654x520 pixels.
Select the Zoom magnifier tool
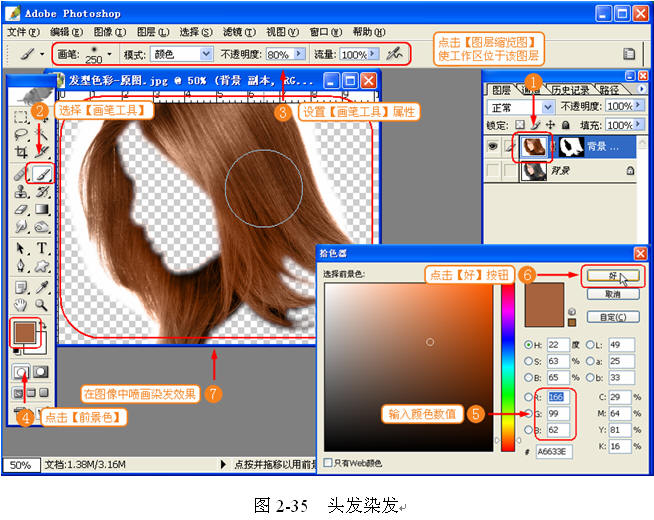point(42,305)
